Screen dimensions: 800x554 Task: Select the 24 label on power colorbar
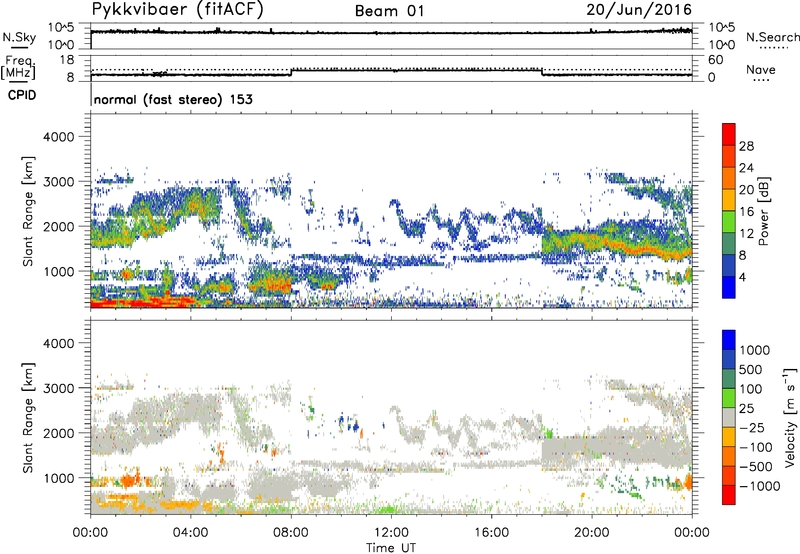[x=746, y=168]
